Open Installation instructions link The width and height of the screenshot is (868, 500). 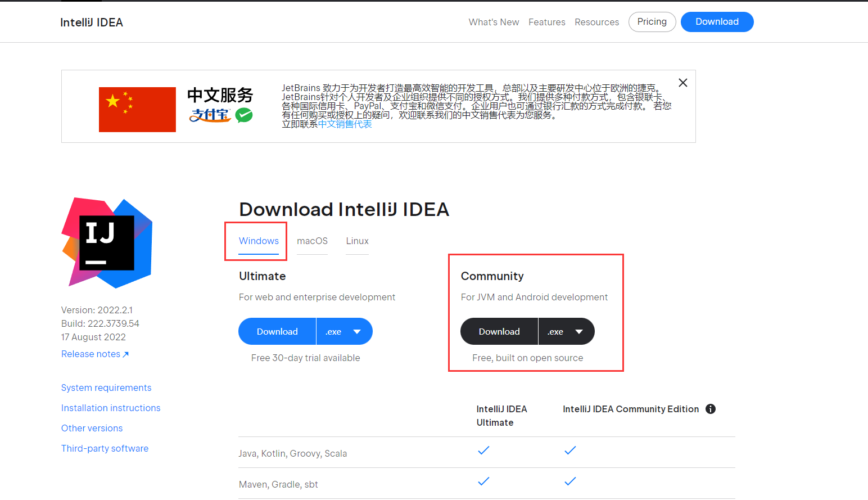(x=111, y=408)
